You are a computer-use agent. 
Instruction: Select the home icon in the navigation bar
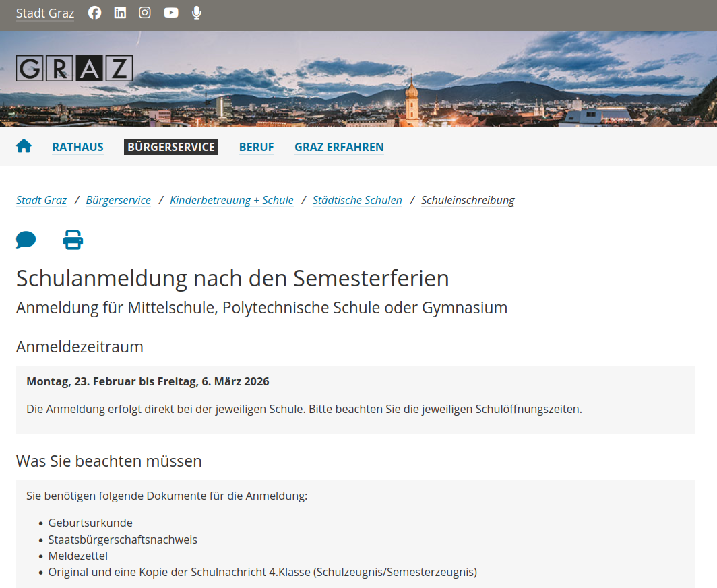point(24,145)
